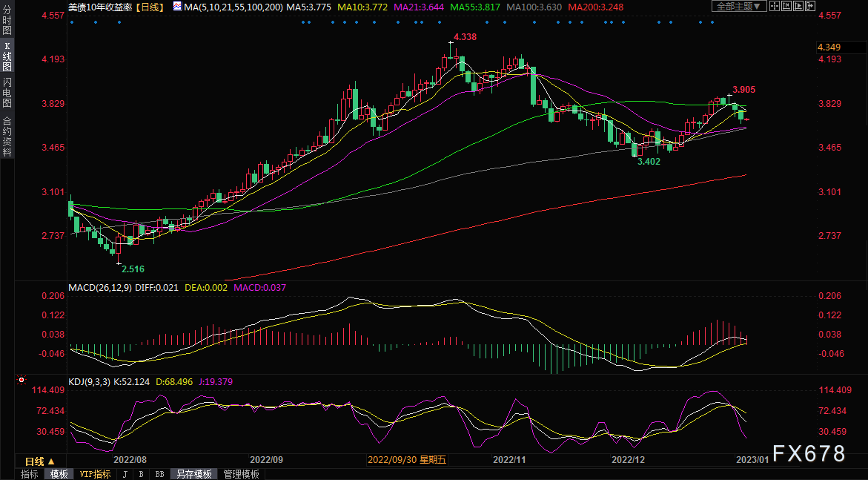Click the red KDJ indicator settings icon
Image resolution: width=868 pixels, height=480 pixels.
(x=21, y=380)
